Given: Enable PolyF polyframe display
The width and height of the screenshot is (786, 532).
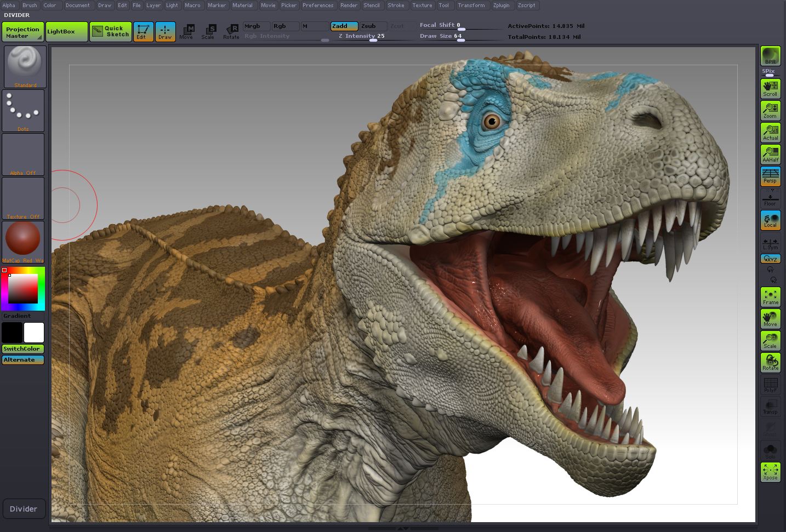Looking at the screenshot, I should [770, 385].
